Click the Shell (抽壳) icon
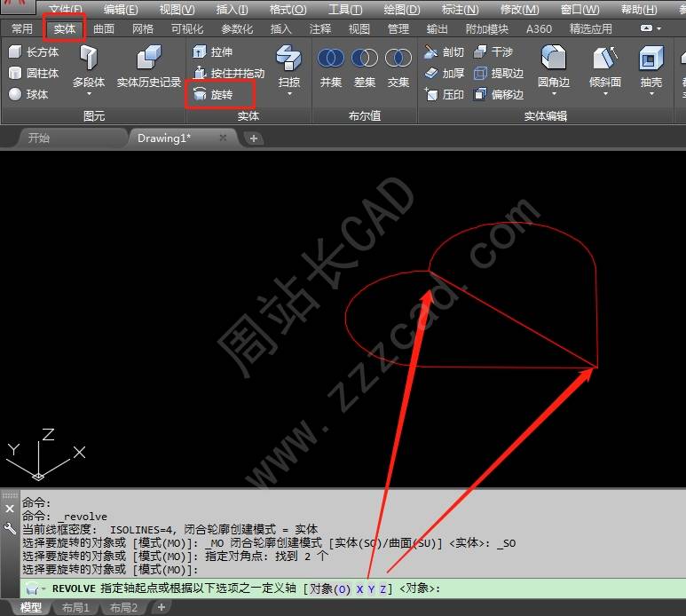This screenshot has height=616, width=686. (651, 59)
